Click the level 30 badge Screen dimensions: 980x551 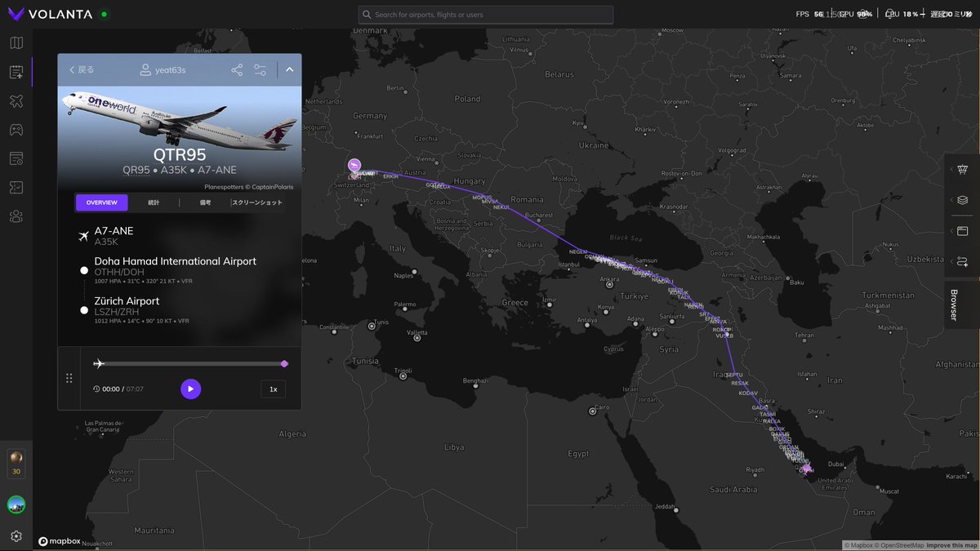point(16,462)
